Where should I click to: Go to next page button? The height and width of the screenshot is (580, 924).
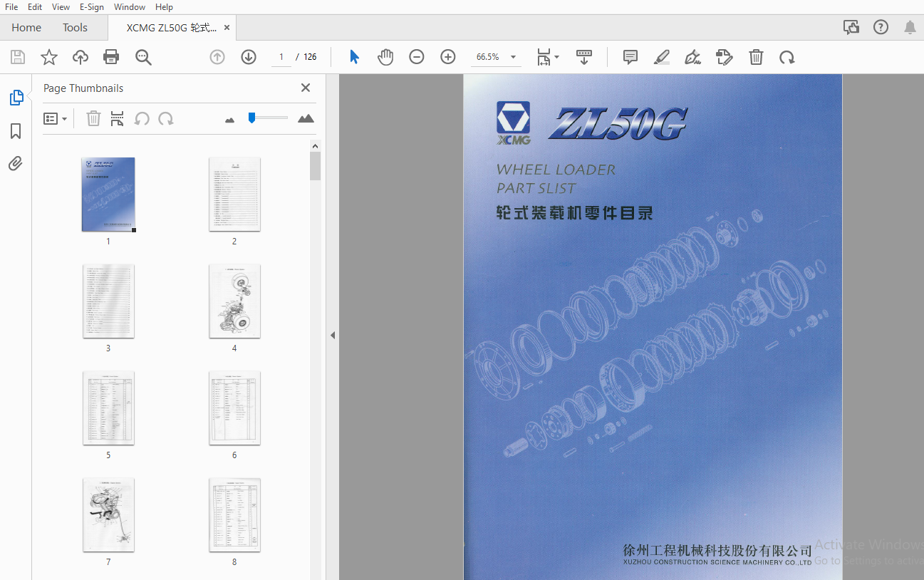click(249, 57)
